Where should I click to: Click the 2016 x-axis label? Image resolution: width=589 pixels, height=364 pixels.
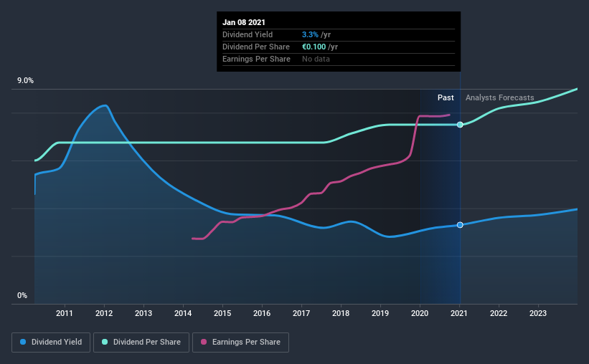pos(262,313)
